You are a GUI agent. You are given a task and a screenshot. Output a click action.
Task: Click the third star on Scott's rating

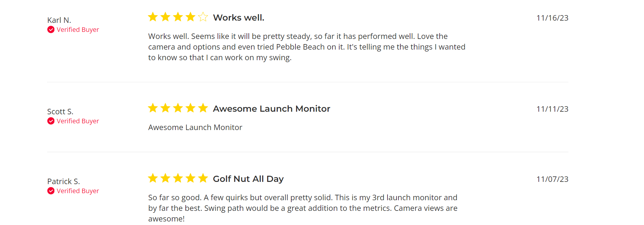[178, 108]
